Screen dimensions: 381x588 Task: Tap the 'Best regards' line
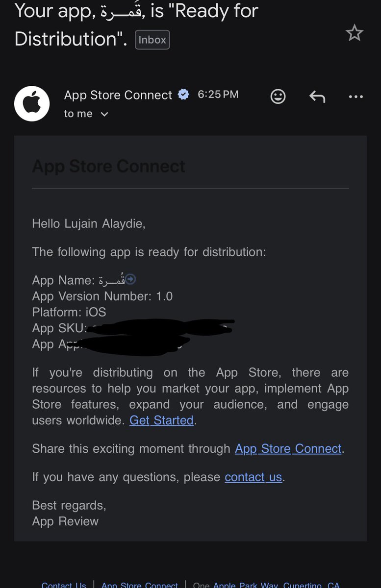click(69, 505)
